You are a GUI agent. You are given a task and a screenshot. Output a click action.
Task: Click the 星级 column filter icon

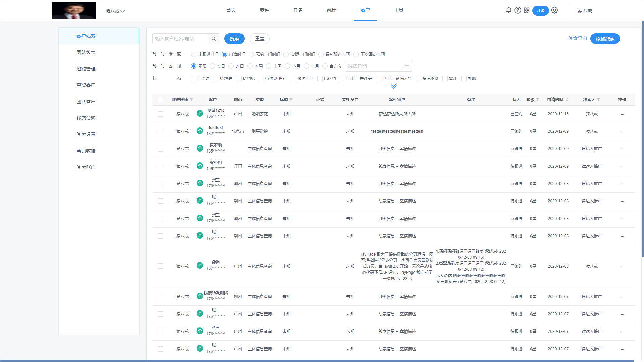[x=538, y=100]
